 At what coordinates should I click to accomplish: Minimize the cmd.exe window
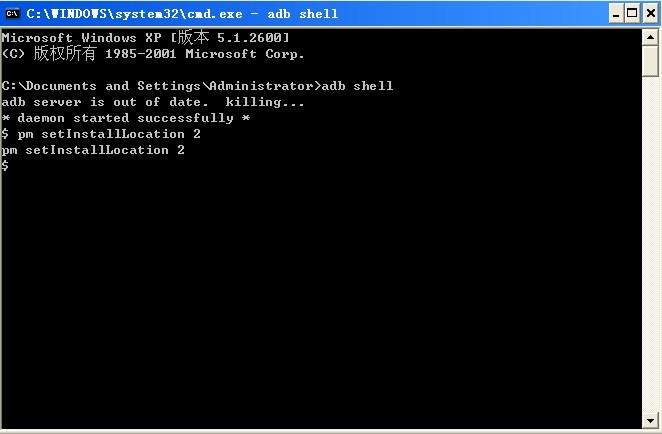point(617,14)
